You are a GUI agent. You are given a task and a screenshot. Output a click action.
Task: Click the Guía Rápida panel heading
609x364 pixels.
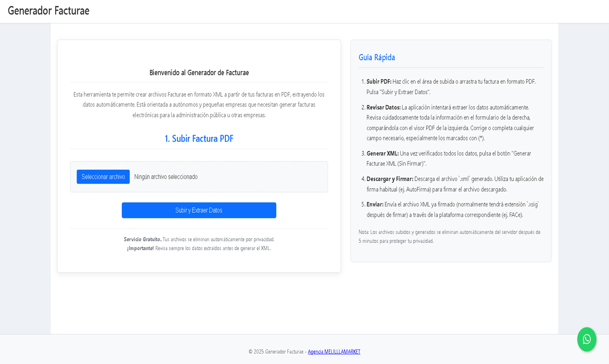(376, 57)
